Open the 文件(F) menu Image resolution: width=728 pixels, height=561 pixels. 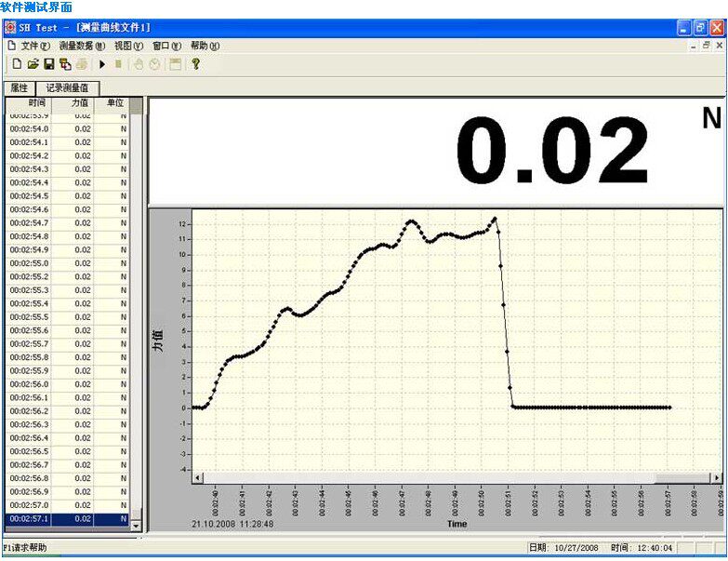click(35, 46)
